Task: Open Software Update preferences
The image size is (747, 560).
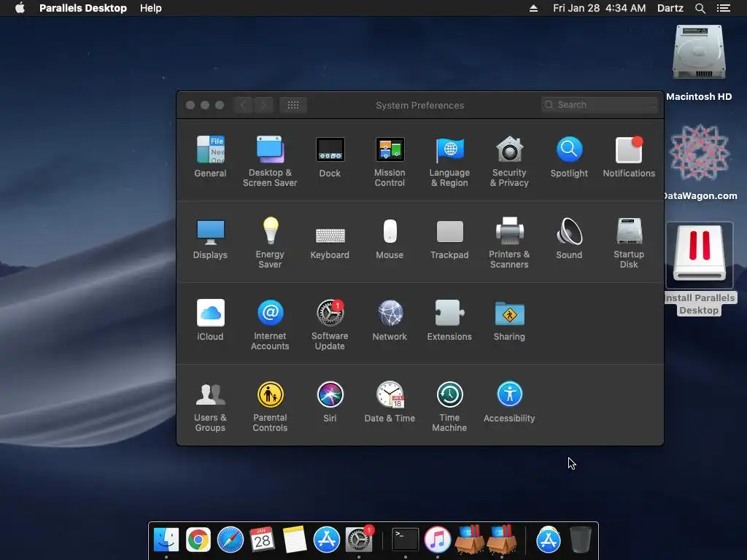Action: point(330,324)
